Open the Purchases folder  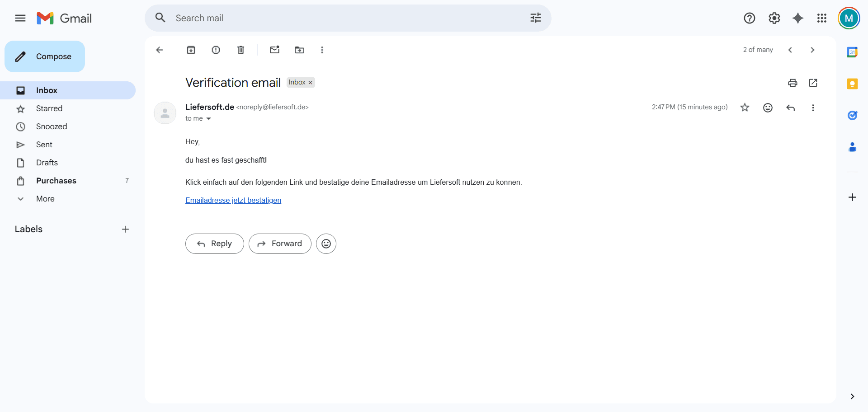click(x=56, y=181)
